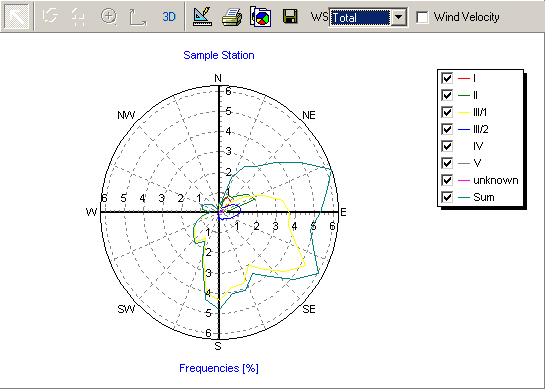Uncheck the unknown series checkbox
The height and width of the screenshot is (389, 545).
pyautogui.click(x=447, y=180)
